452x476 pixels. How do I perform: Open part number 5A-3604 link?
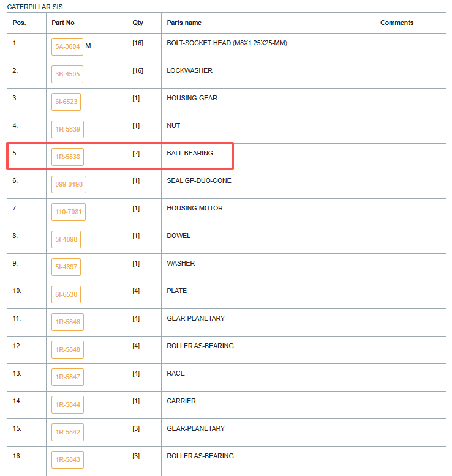pyautogui.click(x=67, y=46)
